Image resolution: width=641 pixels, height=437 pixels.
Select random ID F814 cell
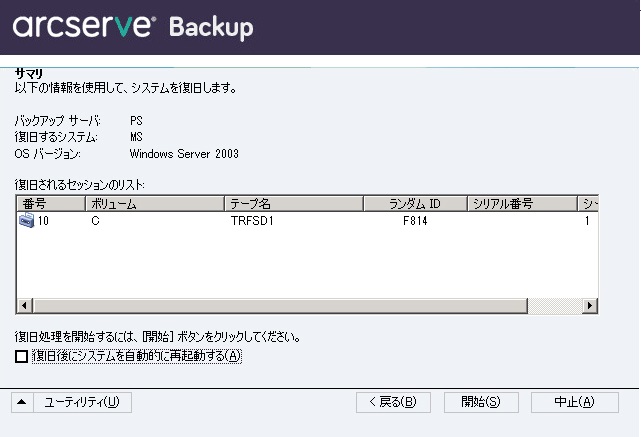pos(415,221)
